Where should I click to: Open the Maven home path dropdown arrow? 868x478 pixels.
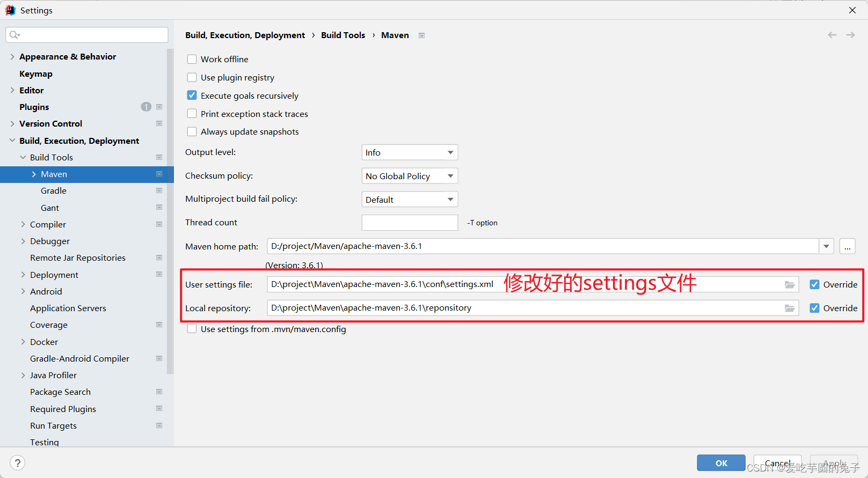pos(826,246)
